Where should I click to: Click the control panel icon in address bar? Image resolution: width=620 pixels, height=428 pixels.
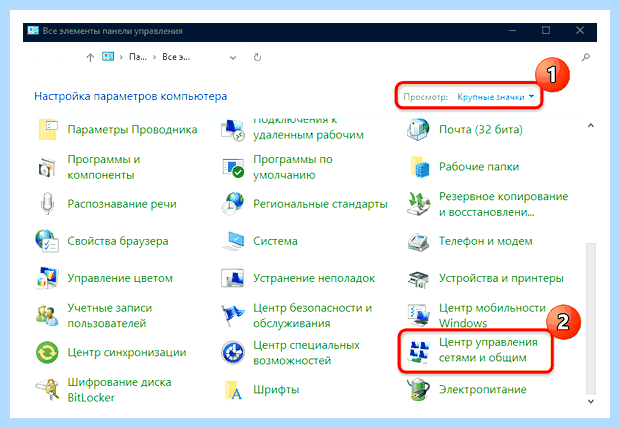(108, 57)
